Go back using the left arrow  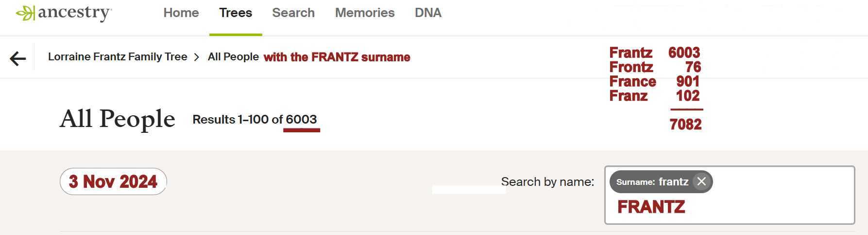tap(18, 59)
